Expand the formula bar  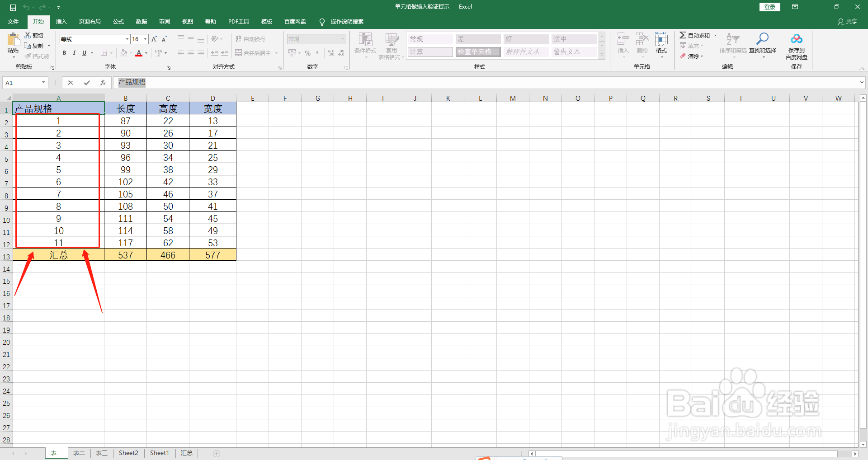(862, 83)
